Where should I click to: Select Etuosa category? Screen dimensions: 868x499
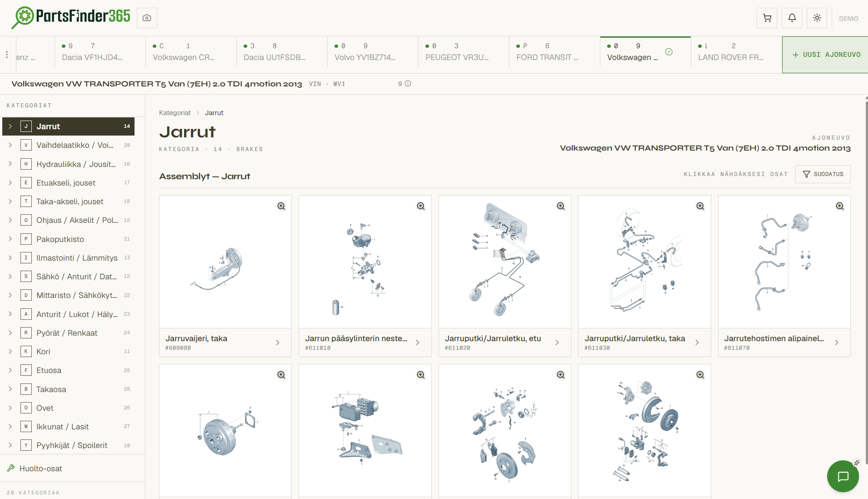click(69, 370)
